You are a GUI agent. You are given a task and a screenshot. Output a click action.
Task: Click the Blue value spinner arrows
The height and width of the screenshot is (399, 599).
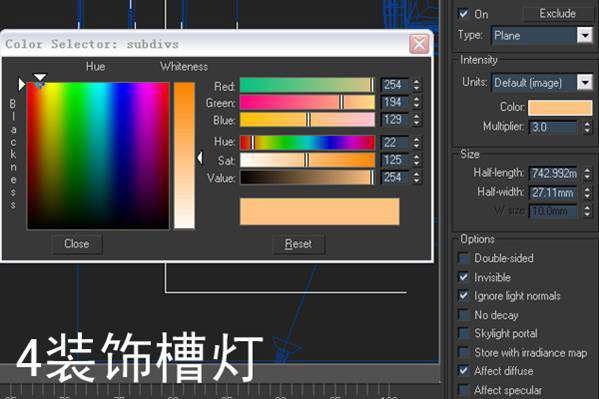tap(416, 120)
